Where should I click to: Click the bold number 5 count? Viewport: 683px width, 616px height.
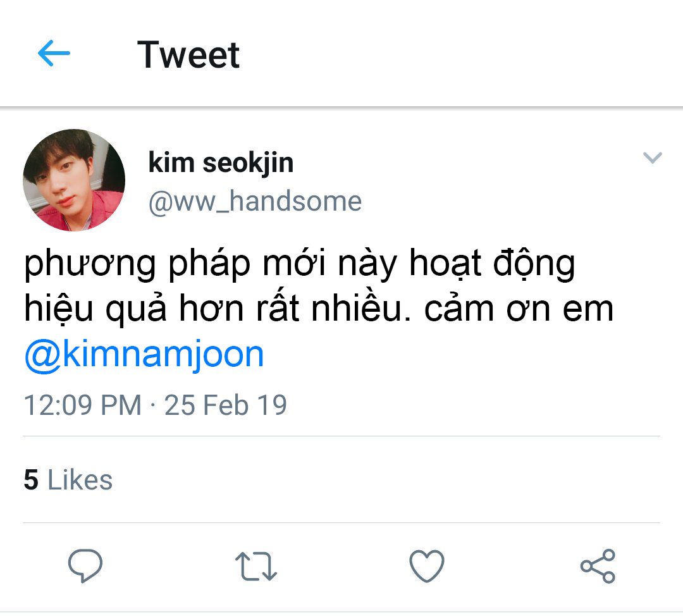[32, 479]
